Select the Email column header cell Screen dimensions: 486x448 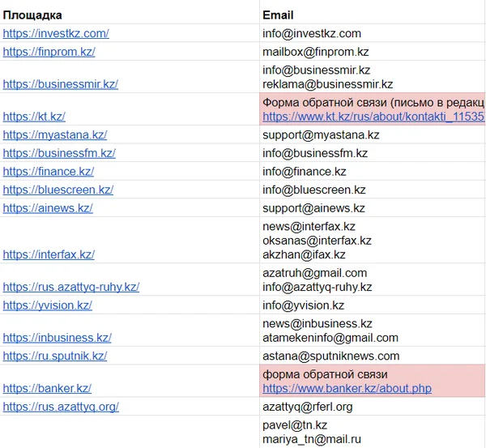373,15
